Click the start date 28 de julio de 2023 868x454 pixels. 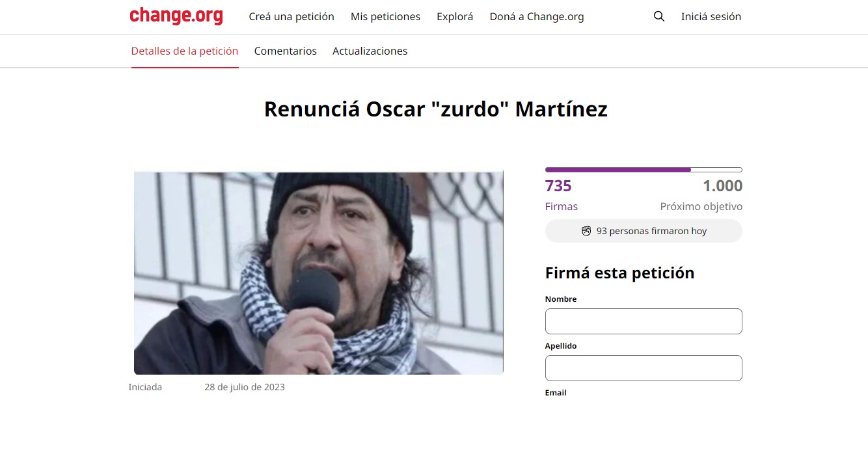click(245, 387)
